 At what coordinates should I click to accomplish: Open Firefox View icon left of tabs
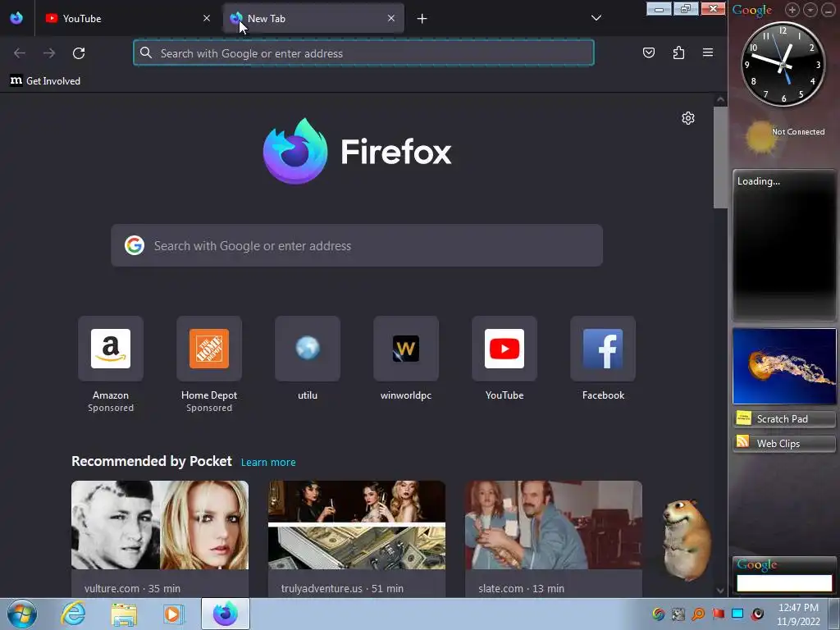[x=16, y=18]
